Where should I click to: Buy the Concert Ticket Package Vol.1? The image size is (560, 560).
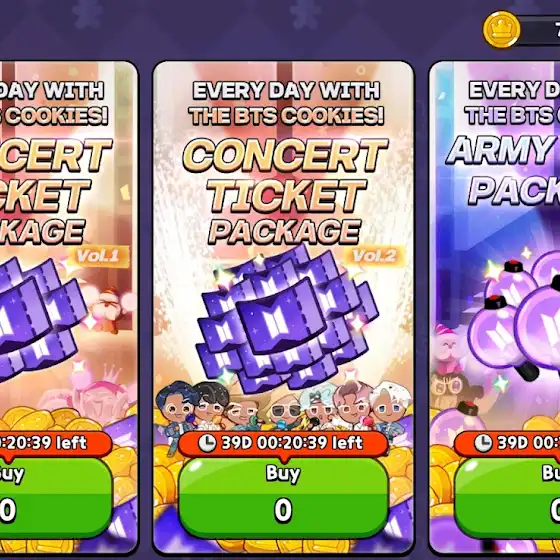coord(54,498)
